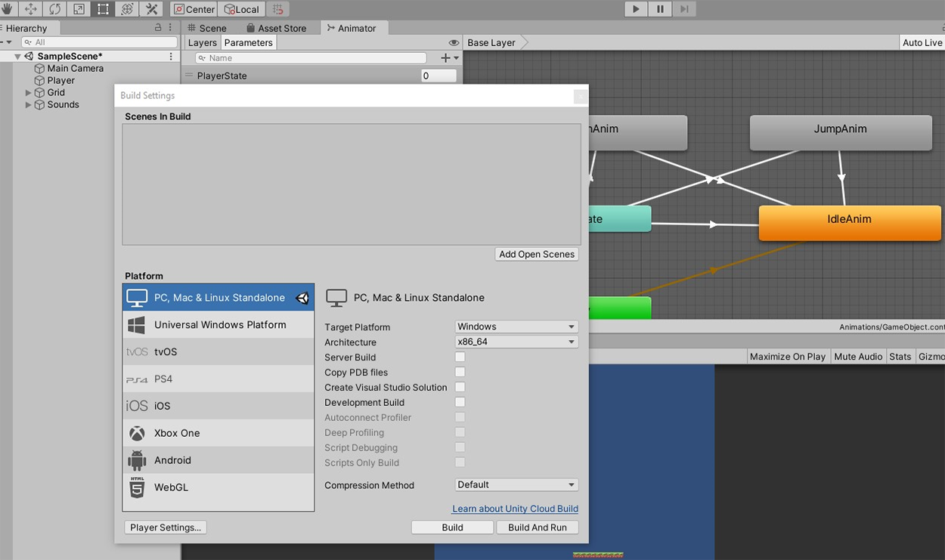Image resolution: width=945 pixels, height=560 pixels.
Task: Open the Layers tab in Animator
Action: pyautogui.click(x=202, y=43)
